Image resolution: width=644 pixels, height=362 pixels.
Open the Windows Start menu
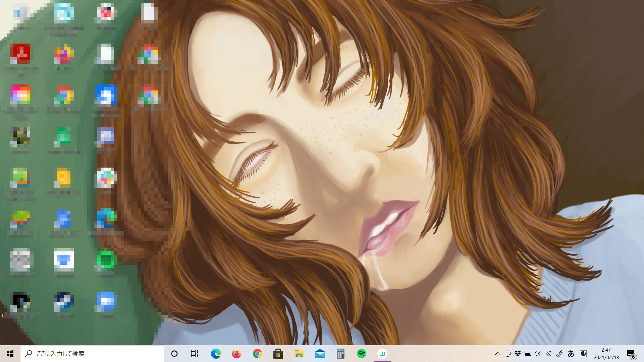click(10, 354)
